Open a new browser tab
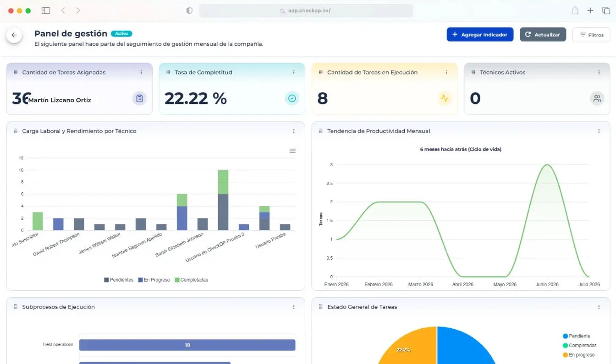Screen dimensions: 616x364 coord(590,11)
